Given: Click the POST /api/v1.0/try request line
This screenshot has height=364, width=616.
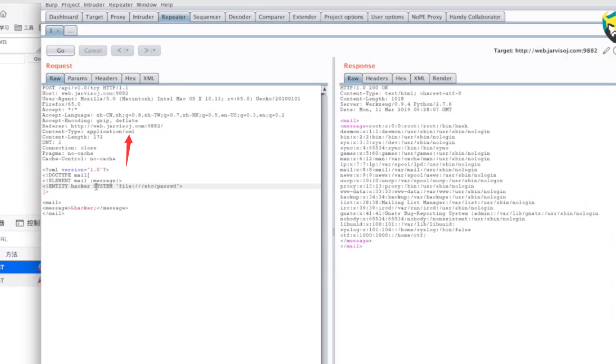Looking at the screenshot, I should tap(85, 88).
